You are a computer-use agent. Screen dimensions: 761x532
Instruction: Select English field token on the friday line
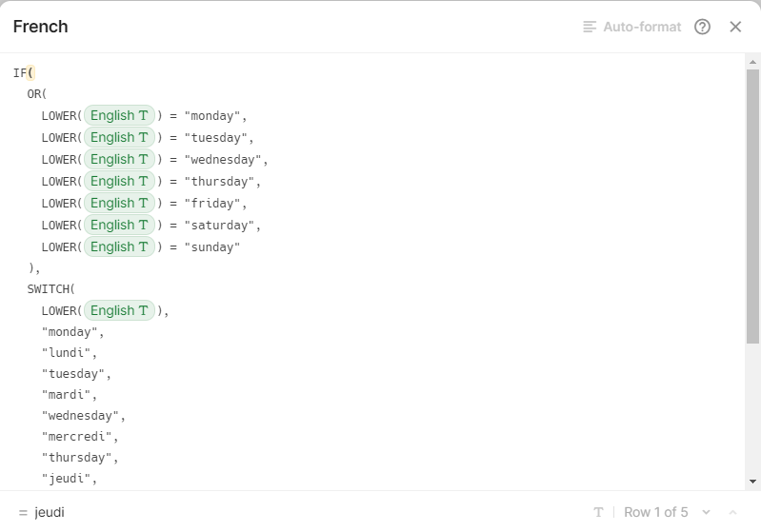(x=119, y=203)
